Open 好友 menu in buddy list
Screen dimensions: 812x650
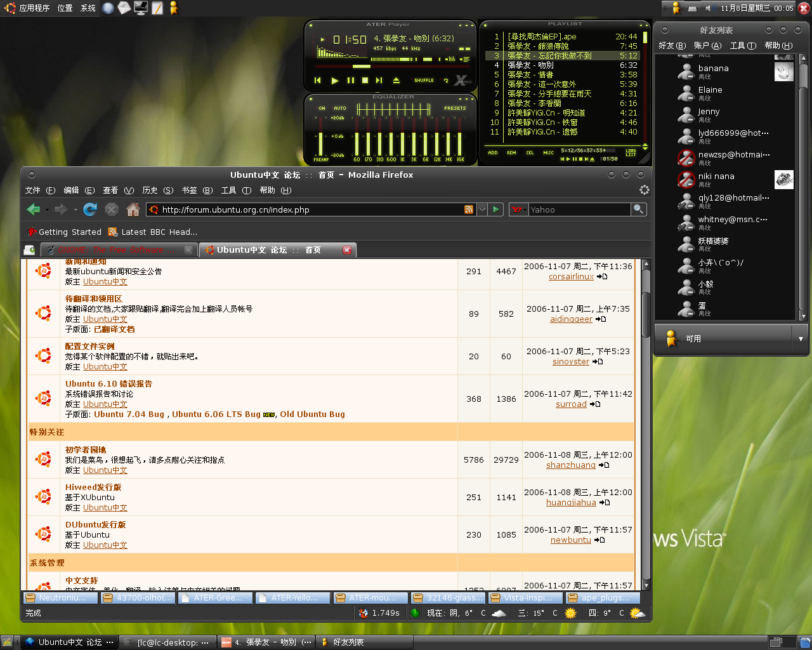tap(672, 46)
